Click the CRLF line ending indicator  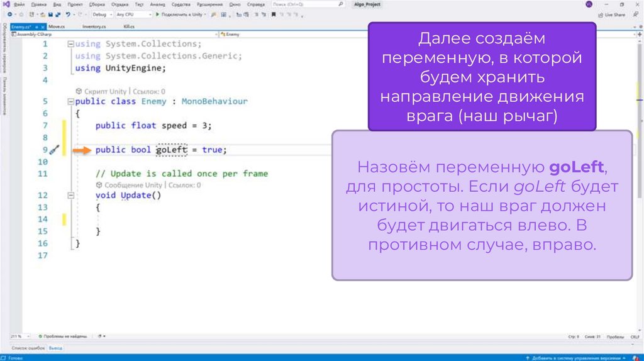pos(635,336)
